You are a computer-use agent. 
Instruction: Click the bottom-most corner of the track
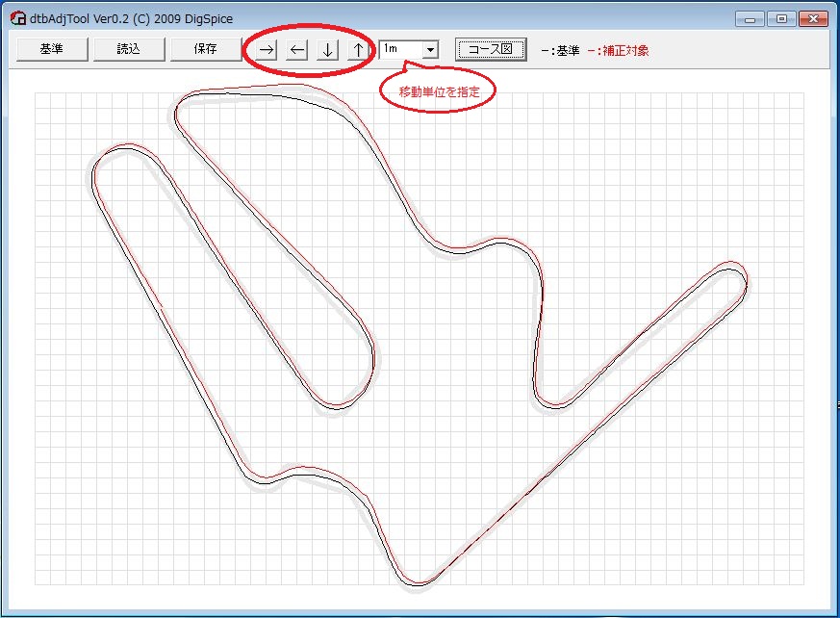(x=415, y=580)
